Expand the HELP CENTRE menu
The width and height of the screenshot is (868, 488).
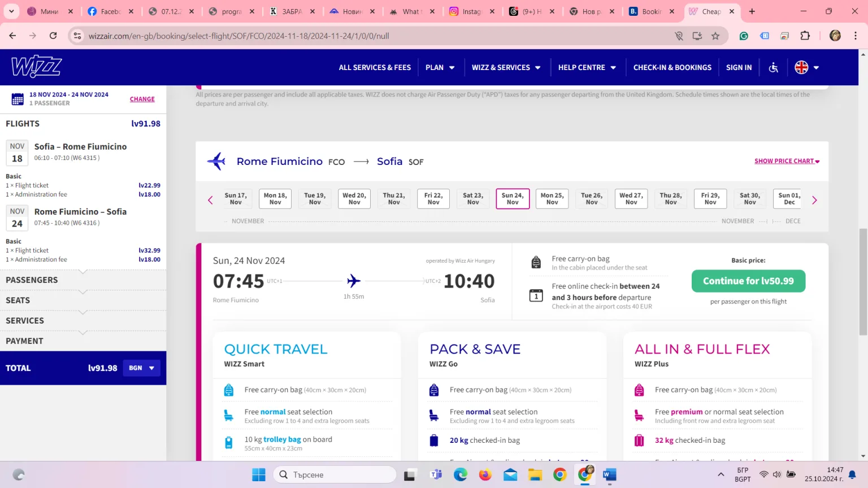[x=587, y=68]
